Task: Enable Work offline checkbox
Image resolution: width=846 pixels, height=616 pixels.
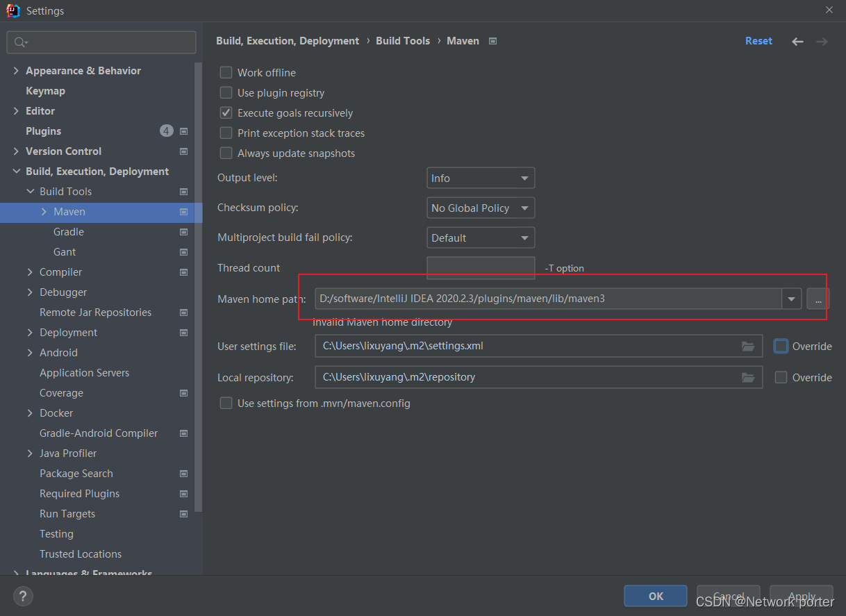Action: point(226,72)
